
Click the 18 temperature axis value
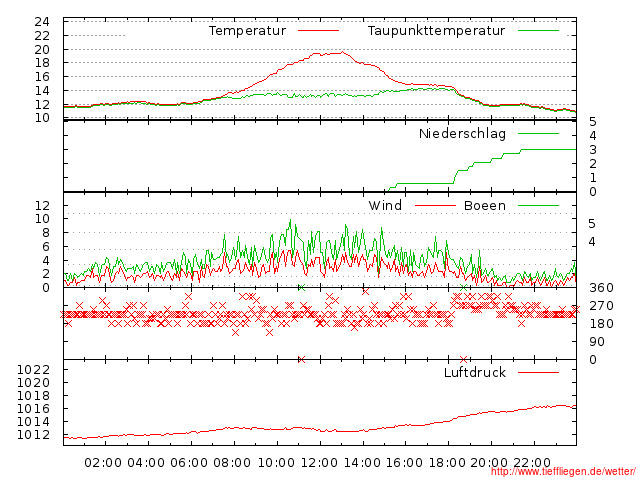coord(42,63)
